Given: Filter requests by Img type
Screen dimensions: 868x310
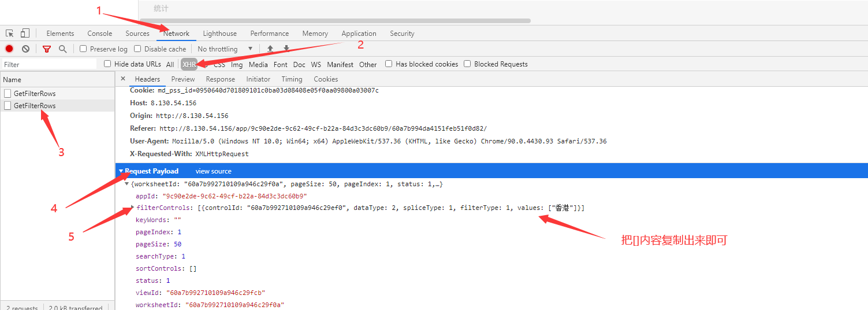Looking at the screenshot, I should [x=237, y=65].
